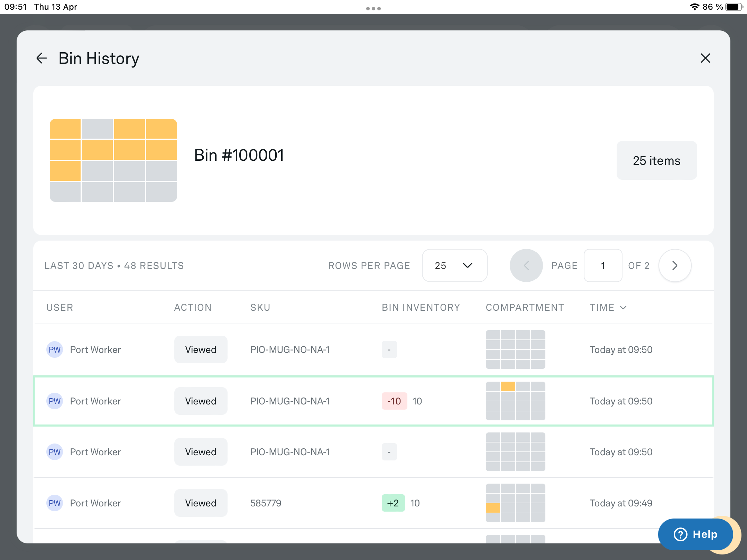Click the BIN INVENTORY column header
Image resolution: width=747 pixels, height=560 pixels.
(421, 307)
